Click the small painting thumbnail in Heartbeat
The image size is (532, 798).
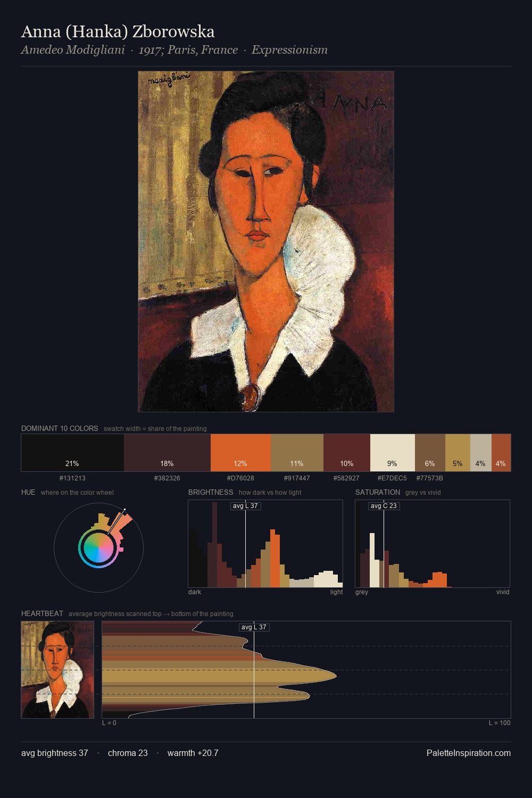point(57,670)
